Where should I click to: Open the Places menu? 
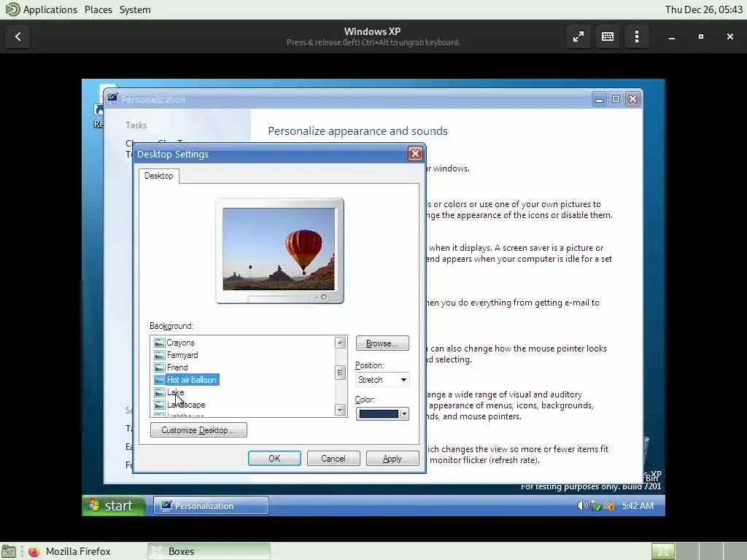(98, 9)
